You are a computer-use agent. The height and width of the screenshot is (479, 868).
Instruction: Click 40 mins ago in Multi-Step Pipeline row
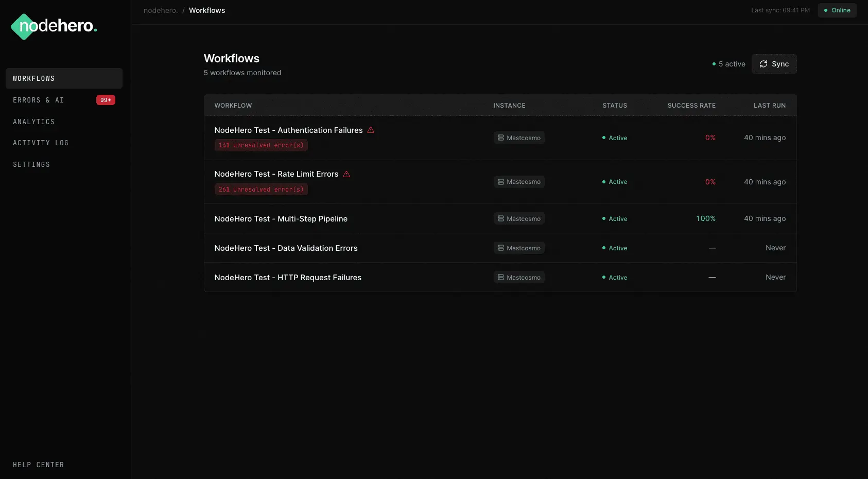[765, 218]
